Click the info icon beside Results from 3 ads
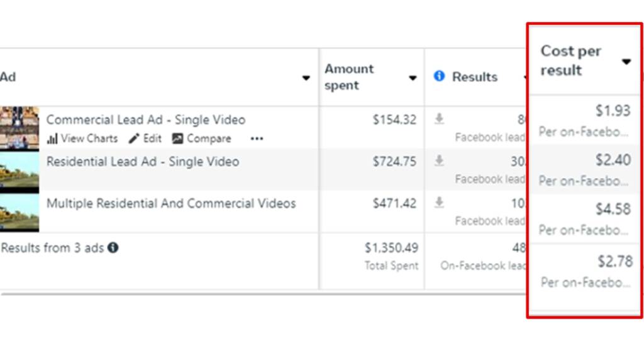 (x=113, y=248)
